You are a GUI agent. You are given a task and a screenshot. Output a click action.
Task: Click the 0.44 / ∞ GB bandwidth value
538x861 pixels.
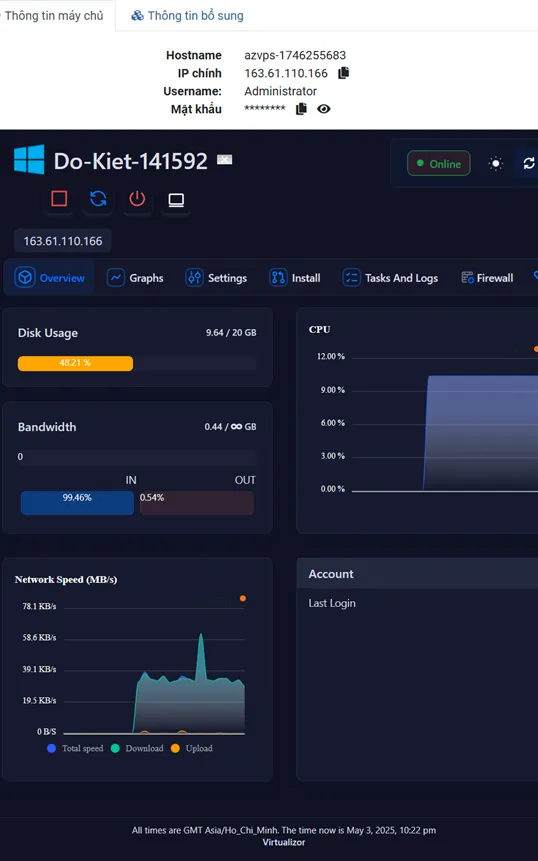231,427
